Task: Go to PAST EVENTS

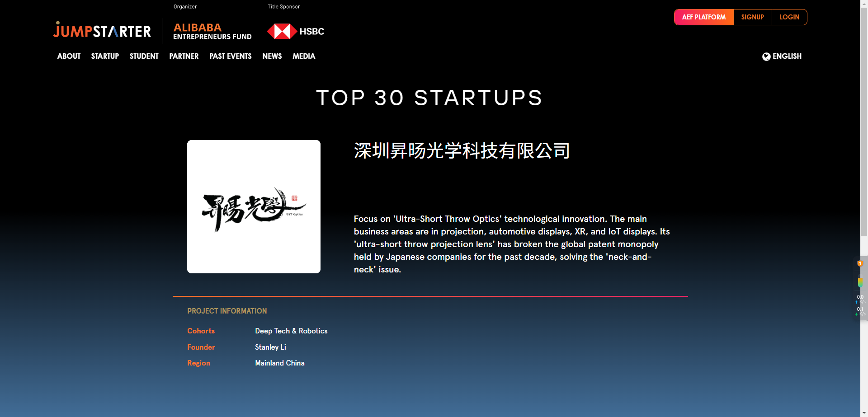Action: [230, 56]
